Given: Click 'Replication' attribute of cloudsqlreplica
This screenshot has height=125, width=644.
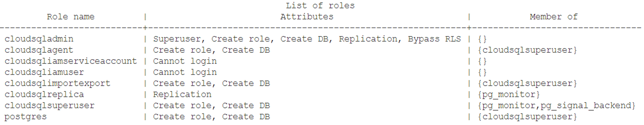Looking at the screenshot, I should click(182, 95).
